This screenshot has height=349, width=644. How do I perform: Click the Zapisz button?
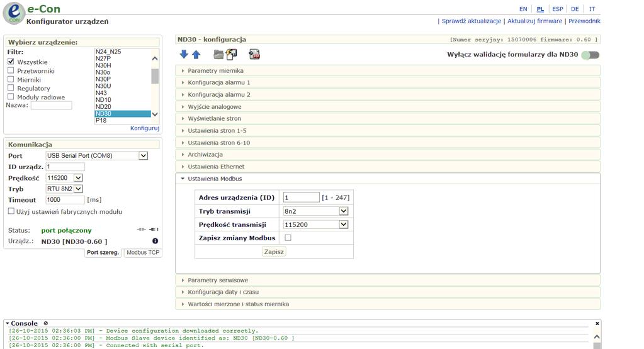tap(274, 252)
